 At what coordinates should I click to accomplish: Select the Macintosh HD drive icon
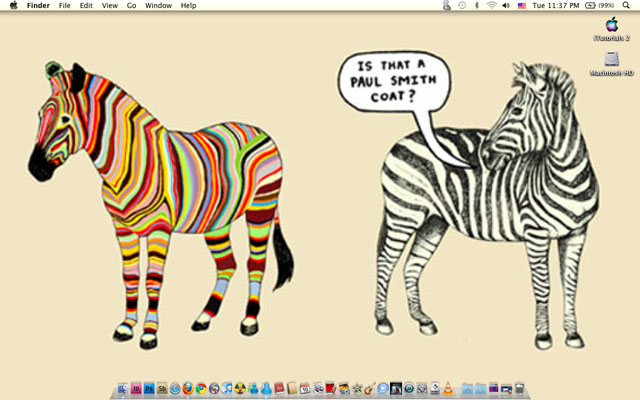[x=611, y=64]
